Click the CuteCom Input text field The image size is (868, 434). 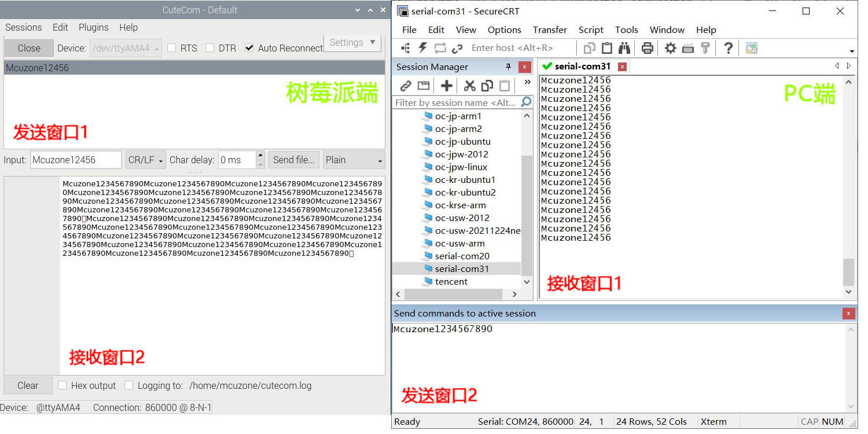click(x=76, y=160)
